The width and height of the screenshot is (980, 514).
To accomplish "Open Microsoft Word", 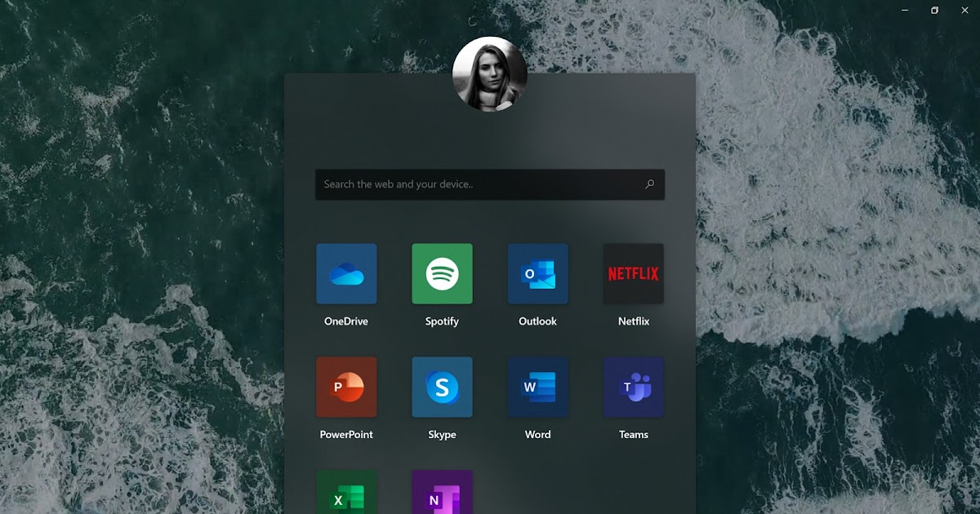I will pyautogui.click(x=537, y=387).
